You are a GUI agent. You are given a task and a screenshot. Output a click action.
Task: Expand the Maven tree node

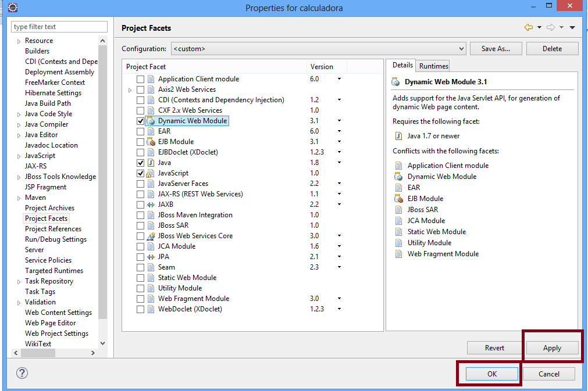click(19, 198)
